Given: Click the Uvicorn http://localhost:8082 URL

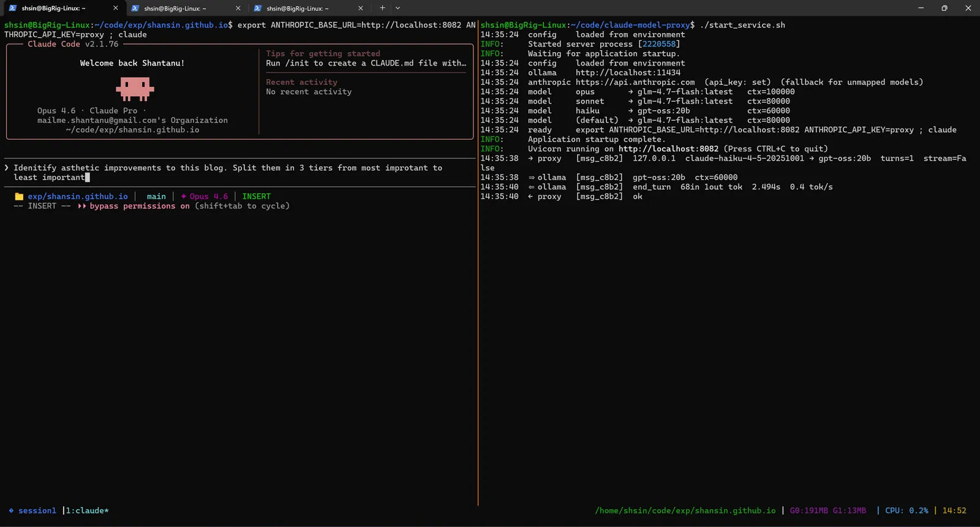Looking at the screenshot, I should (x=668, y=149).
